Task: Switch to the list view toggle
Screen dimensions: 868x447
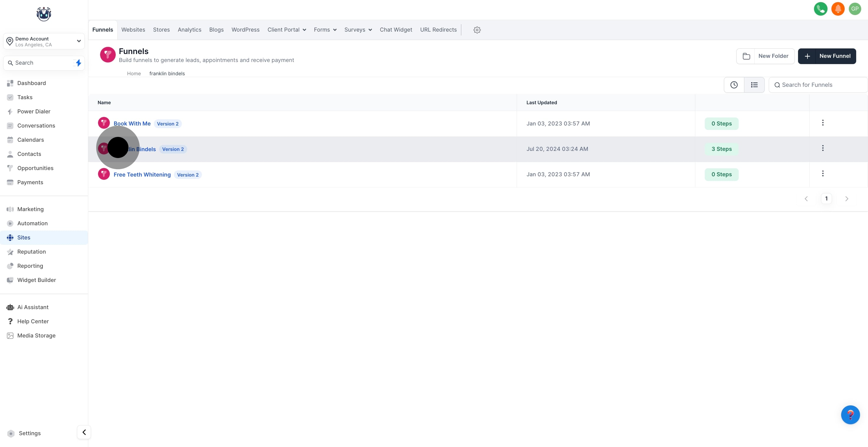Action: [x=754, y=85]
